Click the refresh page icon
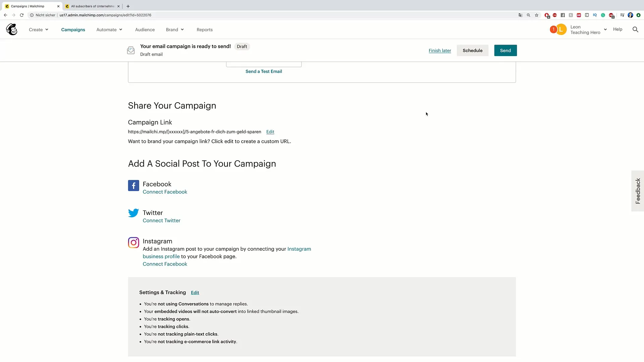Viewport: 644px width, 362px height. (x=22, y=15)
